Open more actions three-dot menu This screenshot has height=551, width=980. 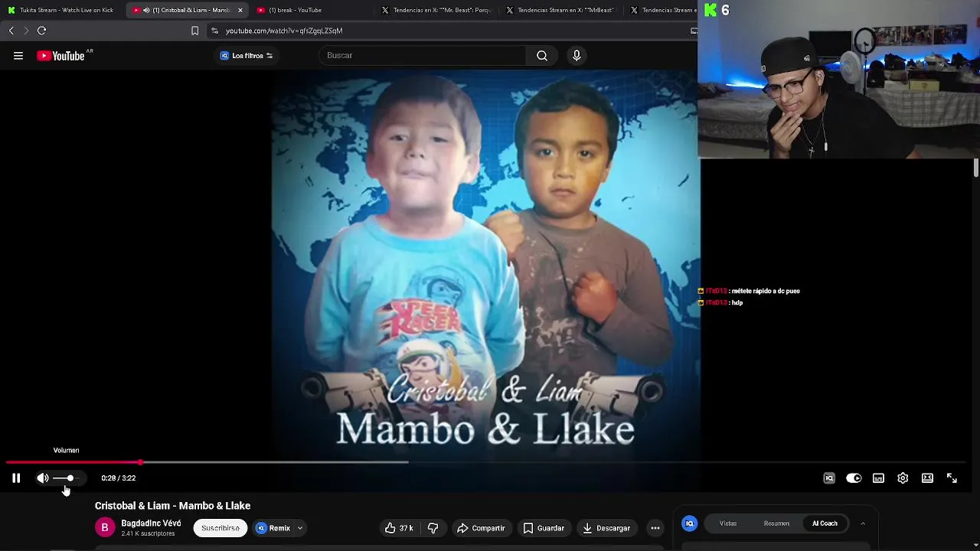655,528
